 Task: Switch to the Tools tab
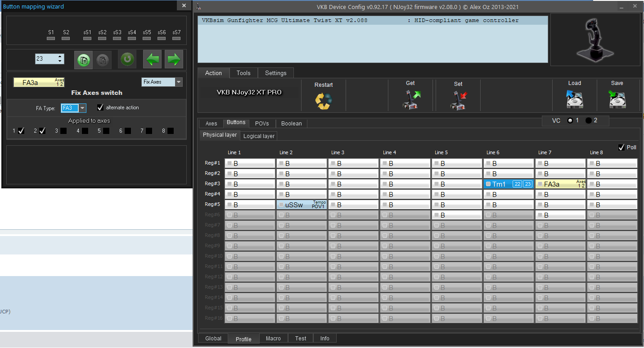point(243,73)
